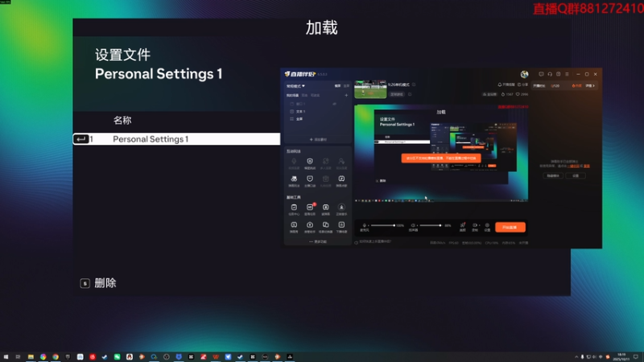Open the user avatar in 直播伴侣 title bar
The image size is (644, 362).
point(525,74)
